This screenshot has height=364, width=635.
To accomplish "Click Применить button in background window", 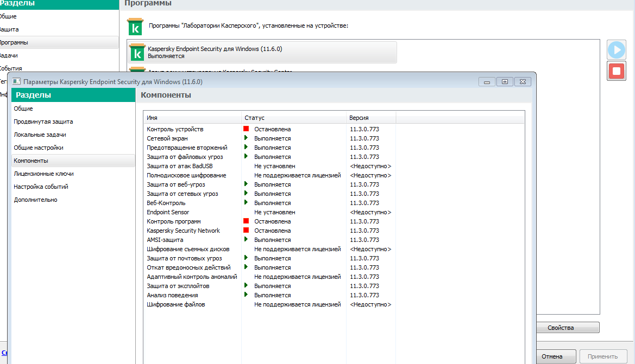I will pyautogui.click(x=602, y=356).
